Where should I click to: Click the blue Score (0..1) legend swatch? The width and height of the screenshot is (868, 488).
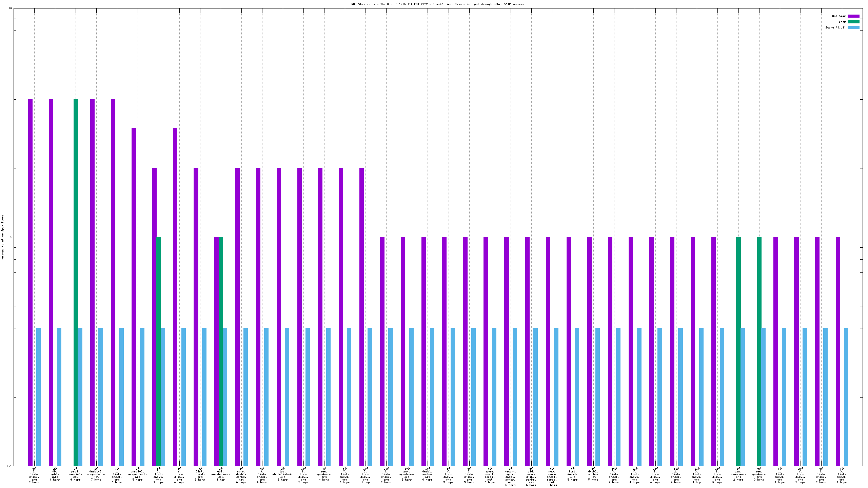(x=853, y=27)
